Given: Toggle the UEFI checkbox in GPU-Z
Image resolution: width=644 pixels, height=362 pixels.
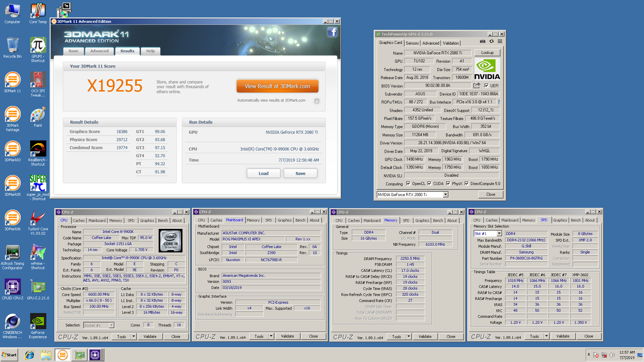Looking at the screenshot, I should 486,85.
